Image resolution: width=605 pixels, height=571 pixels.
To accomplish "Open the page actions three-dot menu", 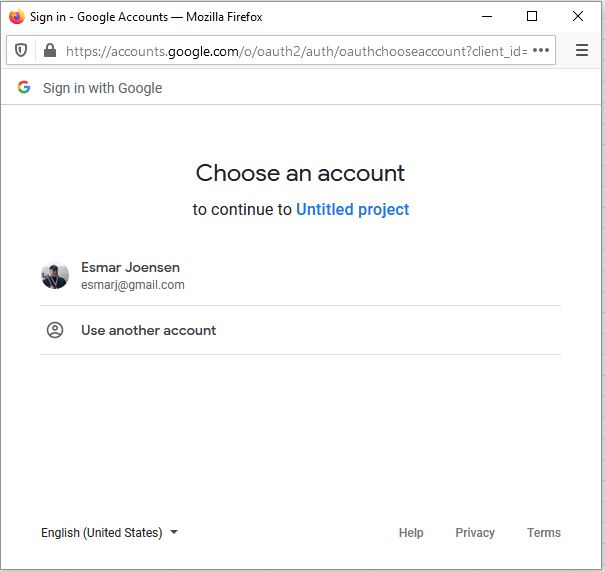I will [x=541, y=50].
